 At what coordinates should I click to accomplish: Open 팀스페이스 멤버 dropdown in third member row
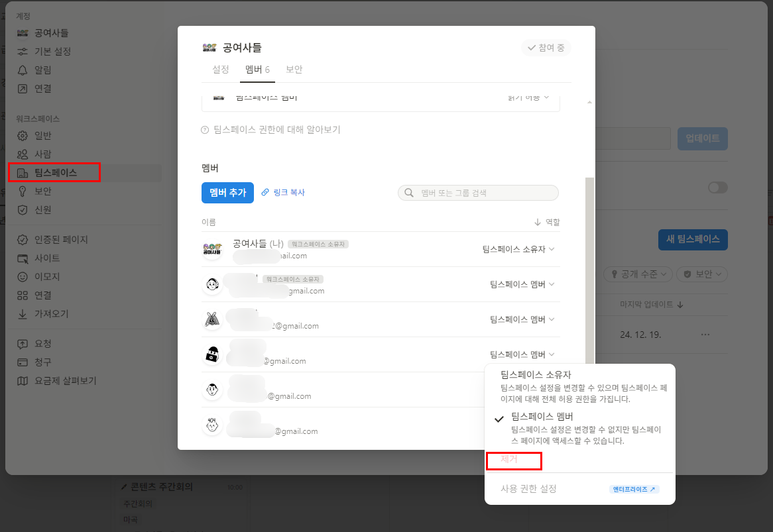pos(522,319)
